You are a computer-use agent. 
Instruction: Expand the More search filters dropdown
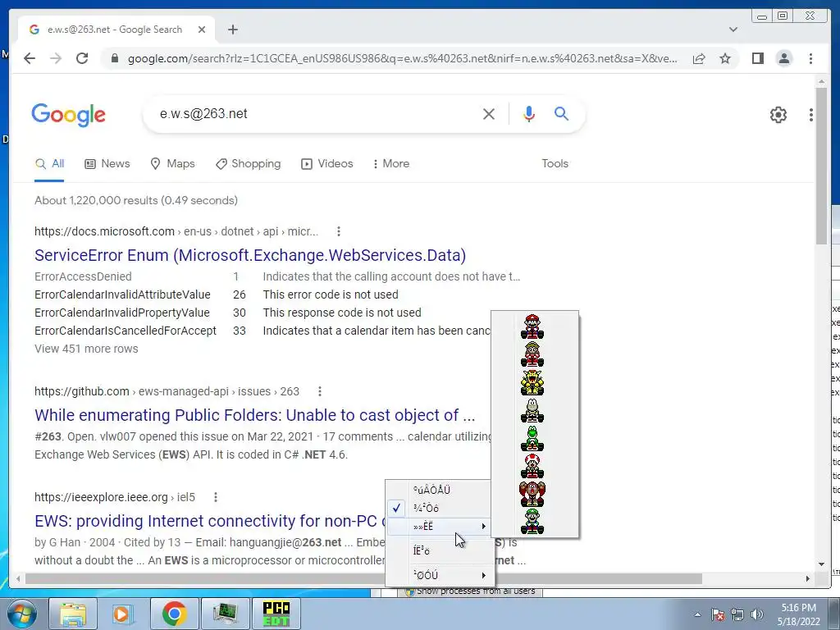point(391,163)
